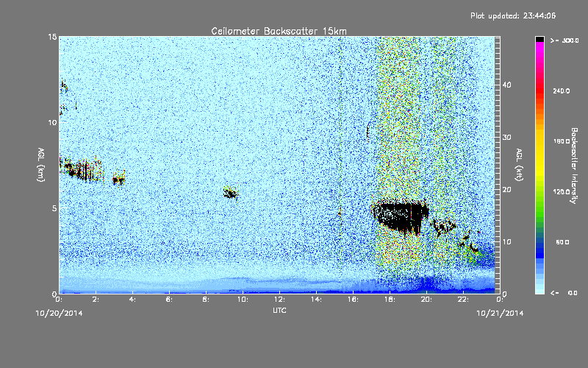Click the '12:' hour tick label
588x368 pixels.
(x=279, y=300)
